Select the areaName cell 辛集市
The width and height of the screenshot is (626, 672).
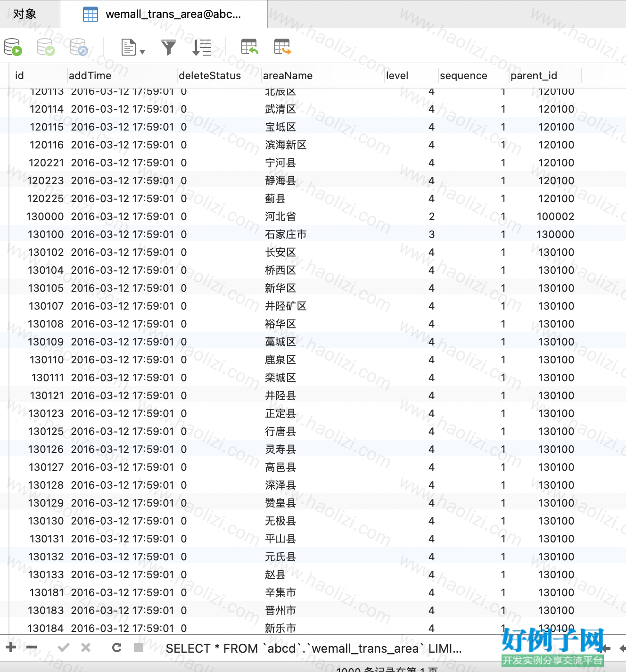[x=280, y=592]
